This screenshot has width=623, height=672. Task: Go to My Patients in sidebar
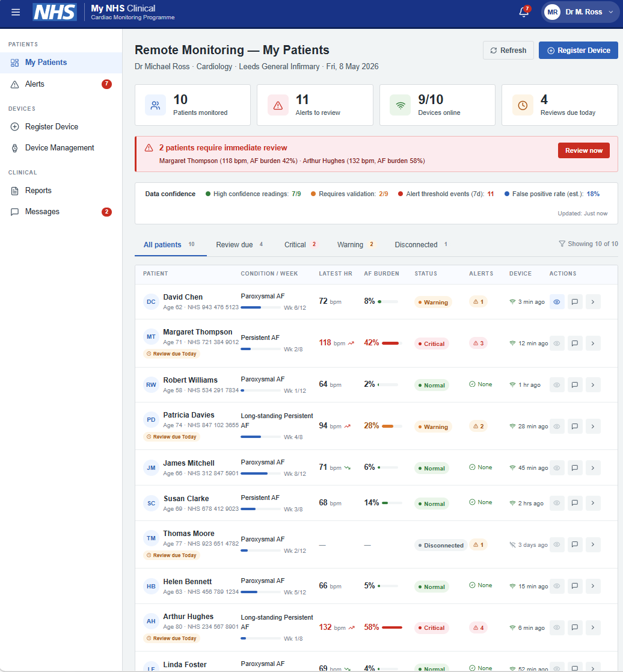[61, 63]
